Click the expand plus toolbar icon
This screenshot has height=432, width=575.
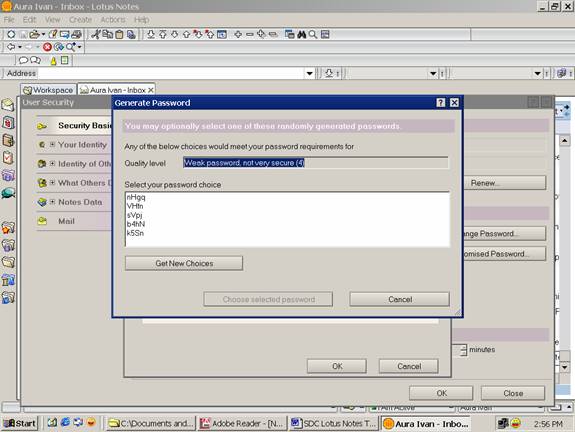pyautogui.click(x=238, y=34)
